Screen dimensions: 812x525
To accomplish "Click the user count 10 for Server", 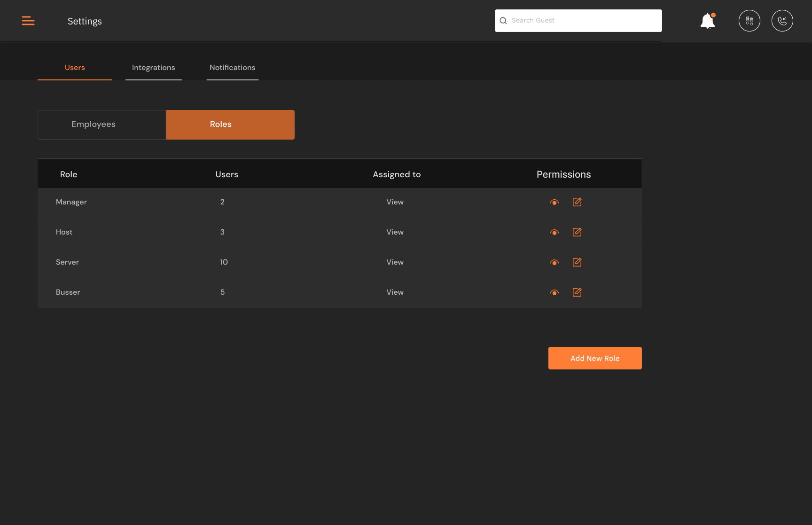I will [x=224, y=262].
